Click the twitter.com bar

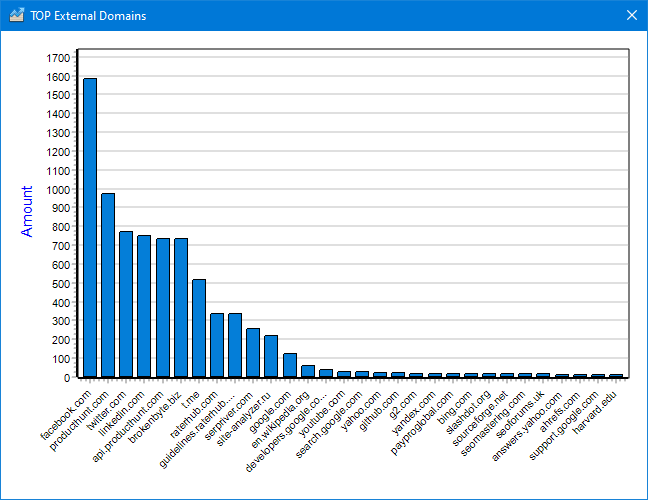click(x=126, y=304)
